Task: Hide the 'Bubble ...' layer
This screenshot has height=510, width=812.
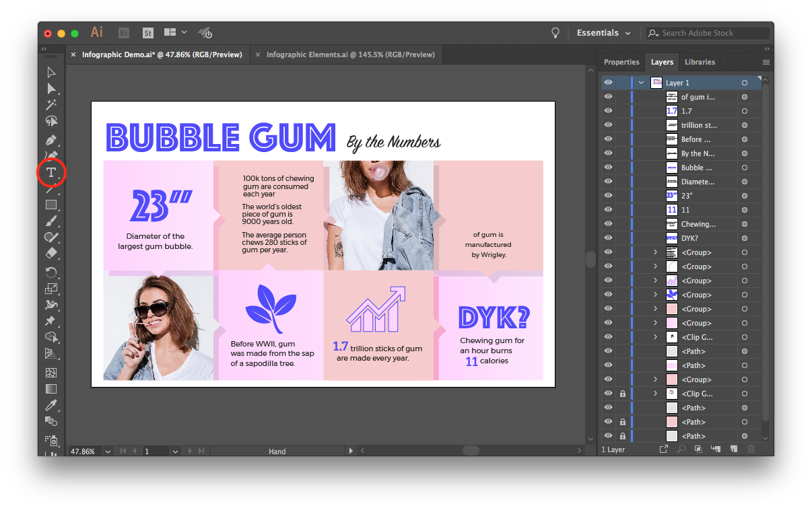Action: 608,168
